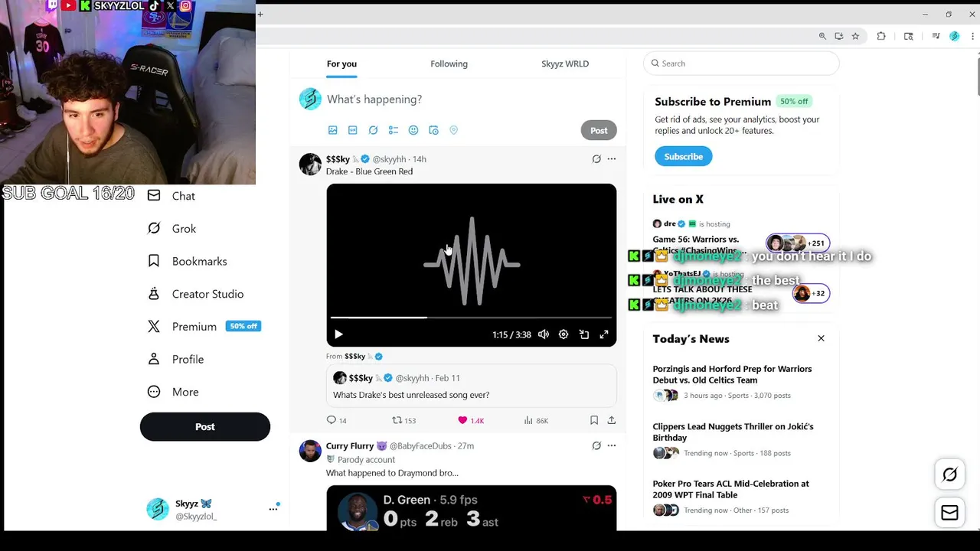Open account menu dots beside Skyyz

[x=273, y=509]
